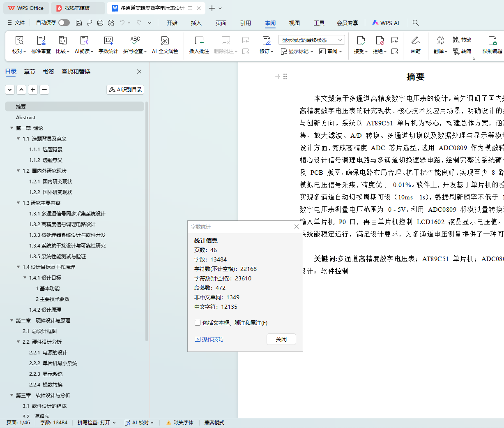Click the AI识别目录 button
The image size is (504, 428).
click(x=125, y=89)
